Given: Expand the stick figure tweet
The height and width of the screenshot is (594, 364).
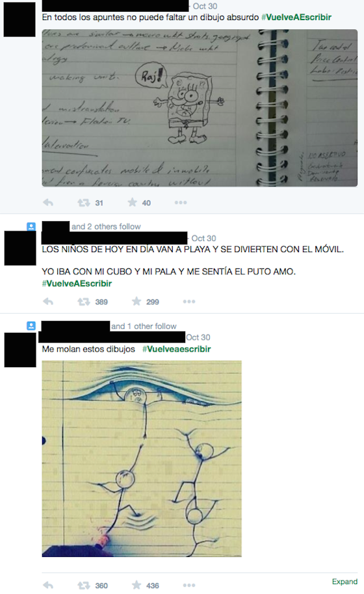Looking at the screenshot, I should coord(344,582).
